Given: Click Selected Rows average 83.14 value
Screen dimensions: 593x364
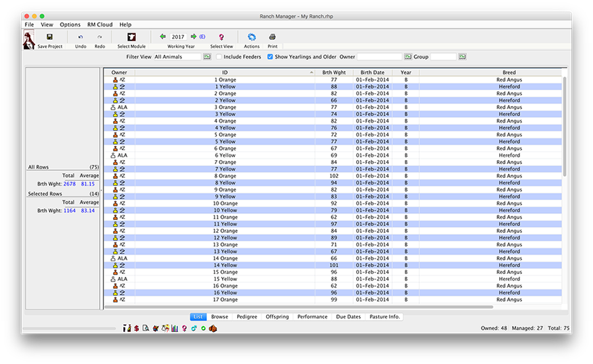Looking at the screenshot, I should click(x=88, y=210).
